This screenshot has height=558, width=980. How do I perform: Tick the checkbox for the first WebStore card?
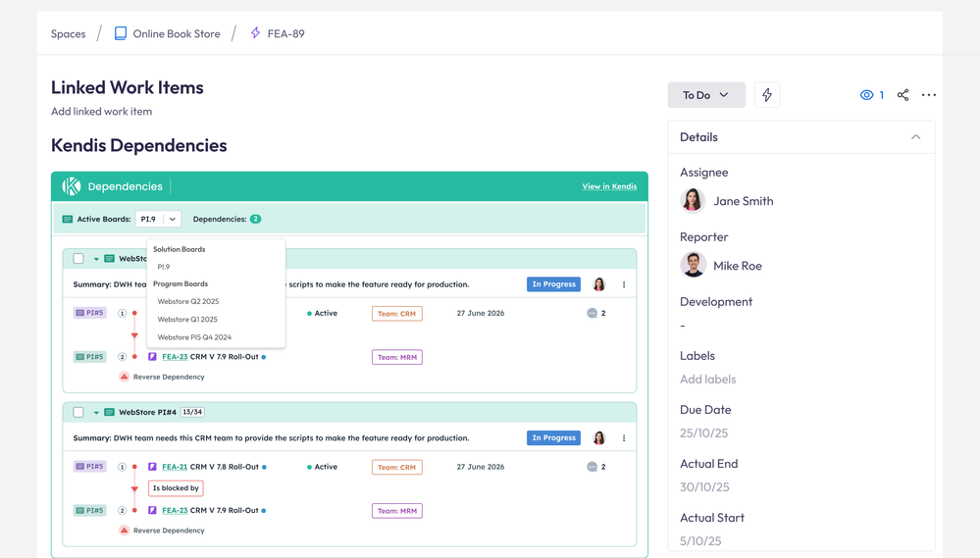[78, 259]
